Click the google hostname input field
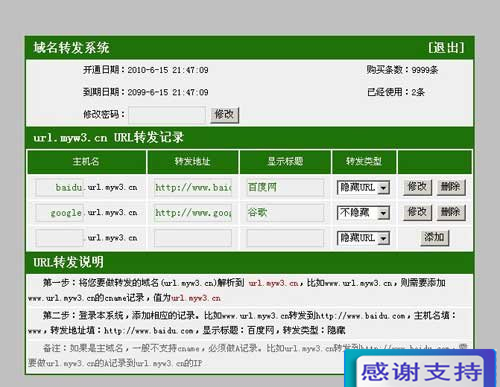The height and width of the screenshot is (387, 500). [x=60, y=213]
